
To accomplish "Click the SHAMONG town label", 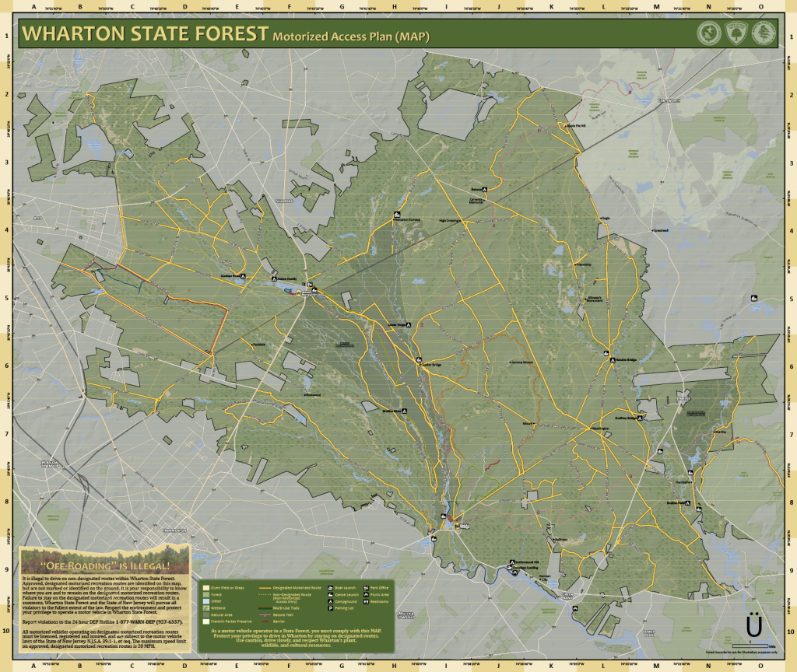I will (x=285, y=201).
